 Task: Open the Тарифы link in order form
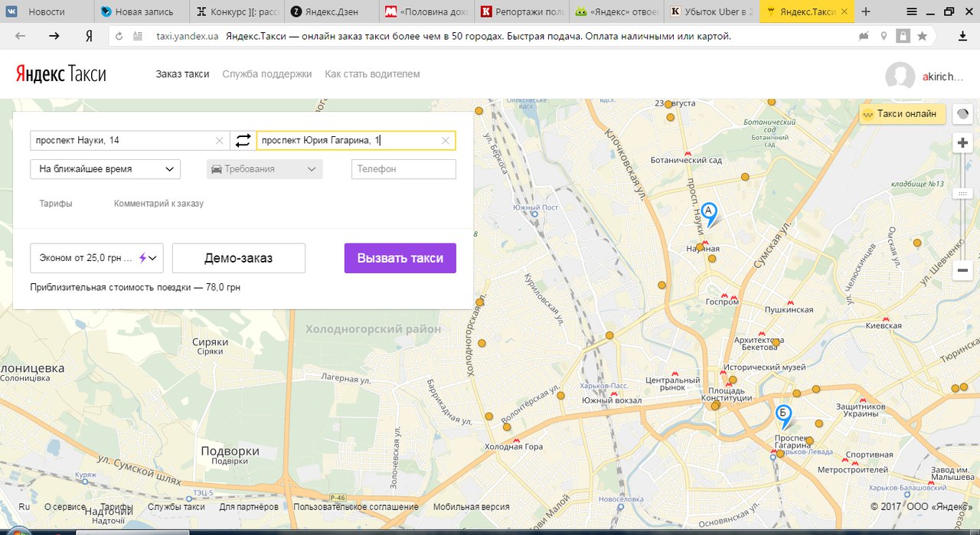coord(56,204)
